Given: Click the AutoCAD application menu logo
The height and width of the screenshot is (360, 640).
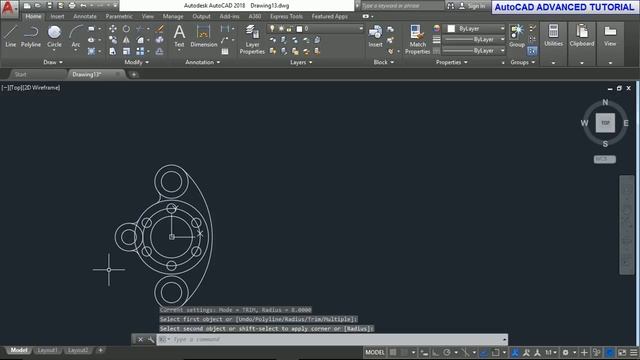Looking at the screenshot, I should point(8,8).
